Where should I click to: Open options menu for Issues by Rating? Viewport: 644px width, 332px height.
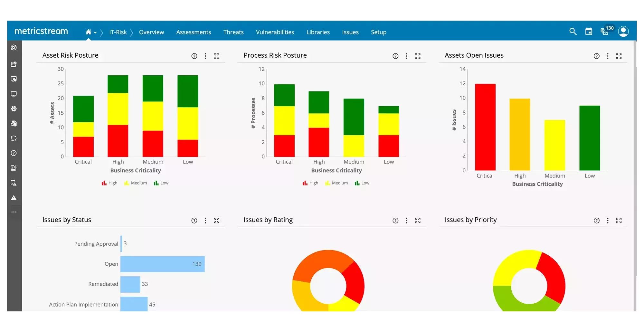(x=407, y=221)
